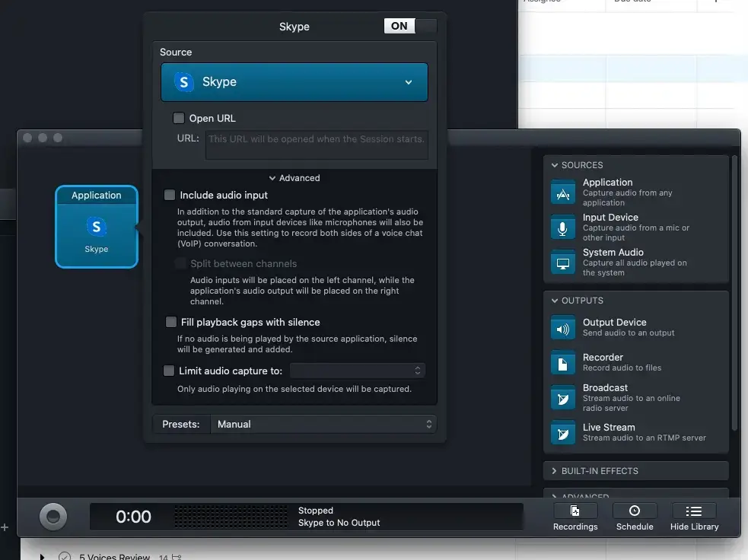Enable Fill playback gaps with silence

[171, 322]
